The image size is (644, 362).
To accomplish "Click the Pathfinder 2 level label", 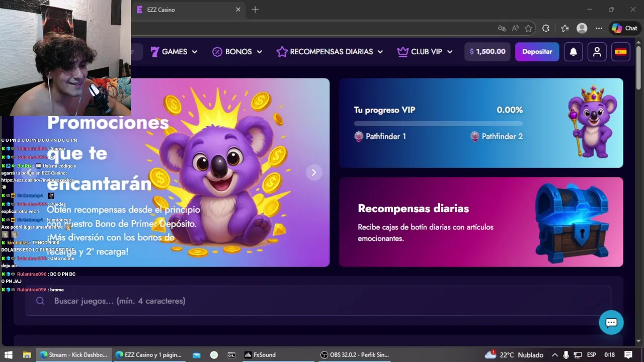I will pyautogui.click(x=497, y=136).
